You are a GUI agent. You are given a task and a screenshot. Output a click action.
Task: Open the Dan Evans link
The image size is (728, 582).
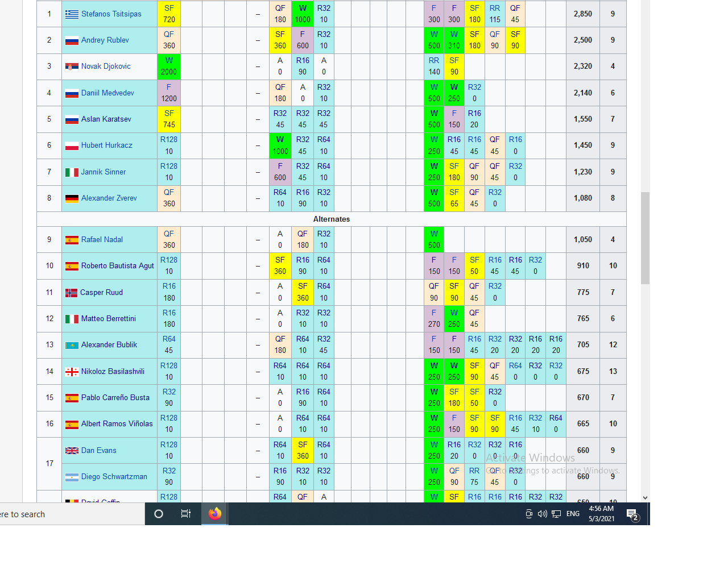[99, 451]
